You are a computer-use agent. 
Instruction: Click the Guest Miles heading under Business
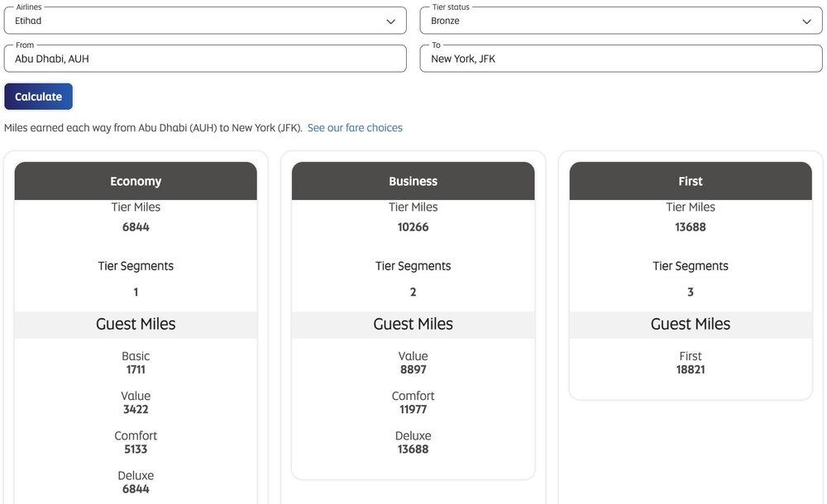coord(413,324)
